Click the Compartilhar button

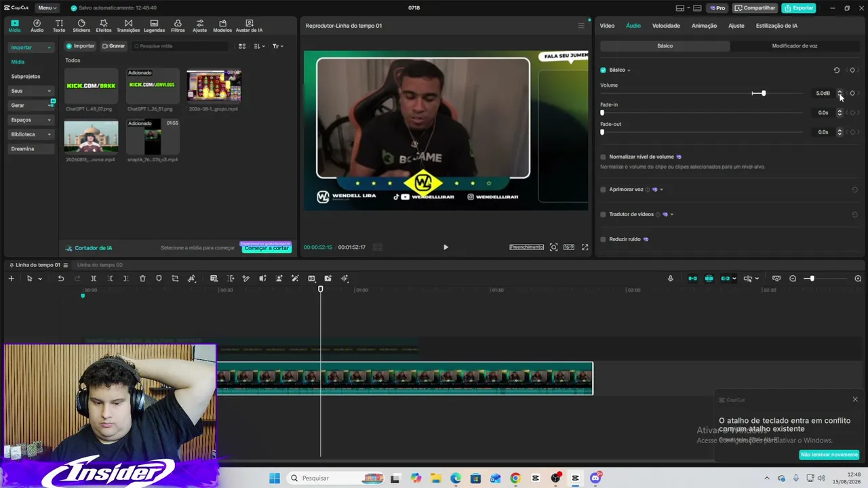pos(755,8)
